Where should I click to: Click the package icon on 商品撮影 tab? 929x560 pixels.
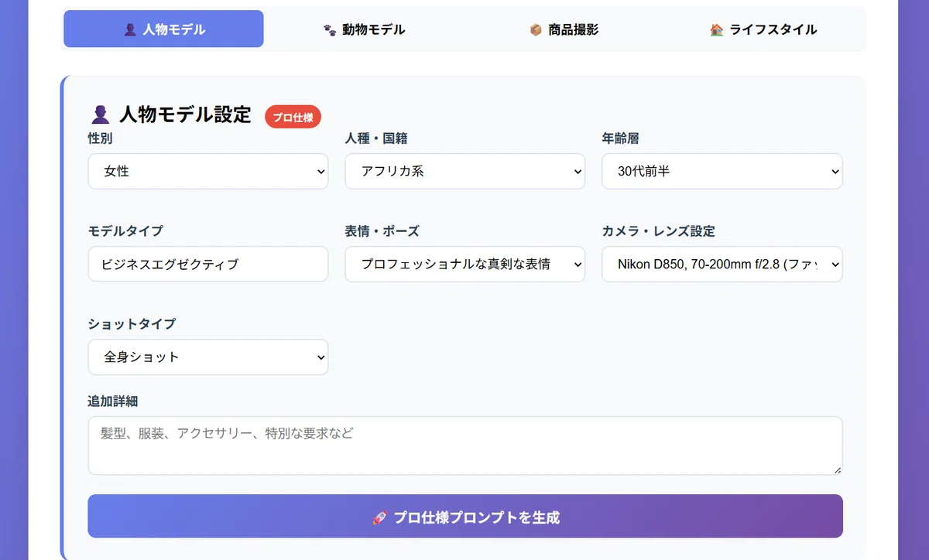tap(536, 30)
